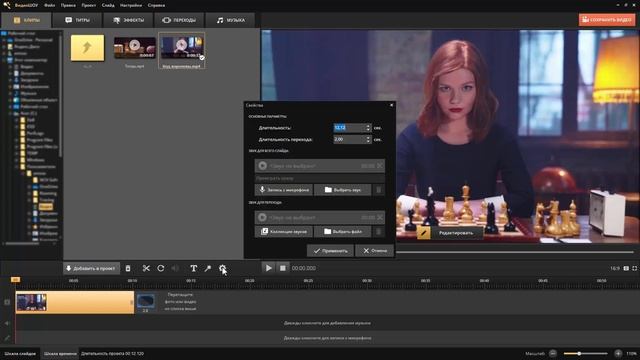Decrease Длительность with the down arrow
Screen dimensions: 640x360
[x=368, y=130]
